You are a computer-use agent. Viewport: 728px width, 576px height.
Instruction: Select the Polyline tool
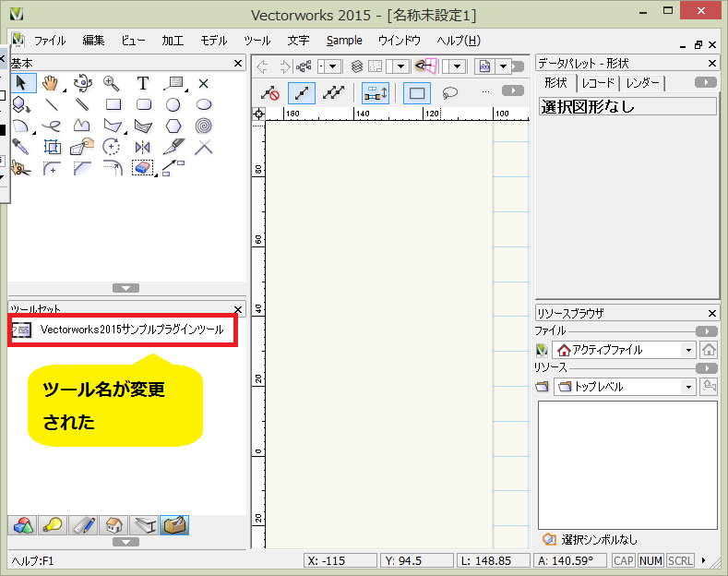click(82, 126)
